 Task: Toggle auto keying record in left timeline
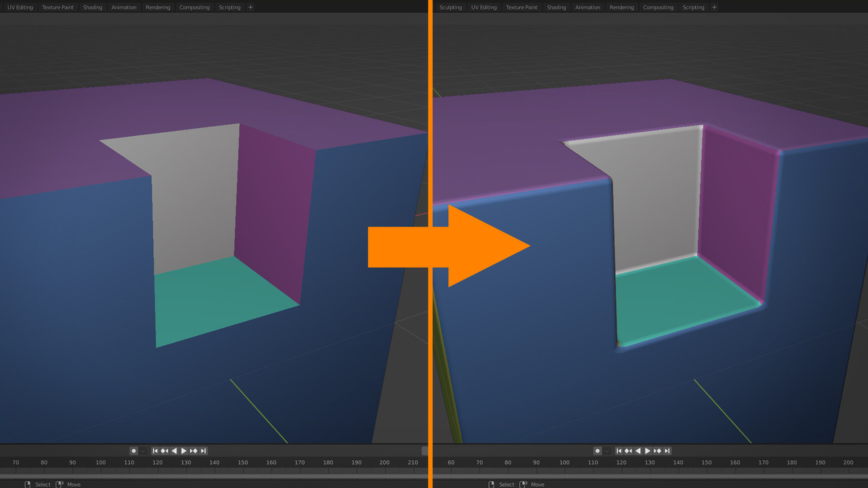click(134, 451)
